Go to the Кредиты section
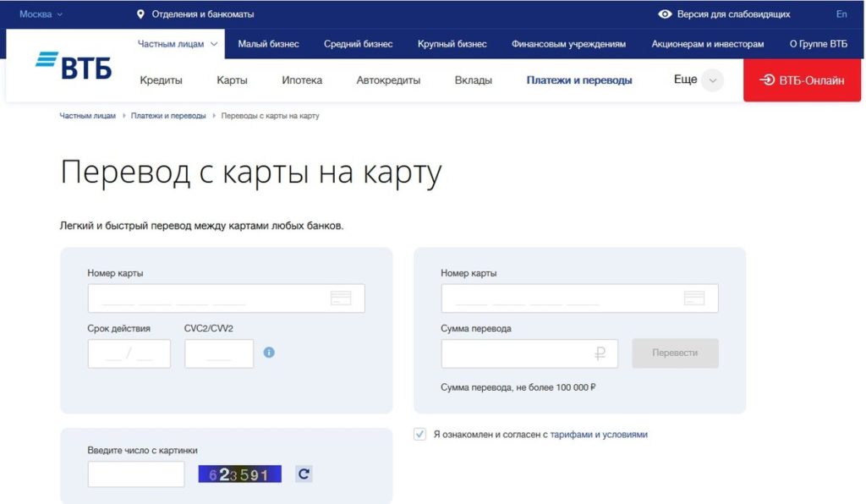This screenshot has height=504, width=866. 161,80
